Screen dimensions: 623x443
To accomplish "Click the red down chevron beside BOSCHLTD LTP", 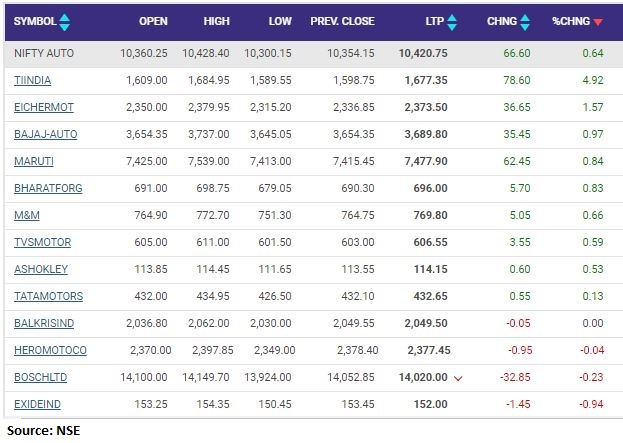I will pos(457,377).
